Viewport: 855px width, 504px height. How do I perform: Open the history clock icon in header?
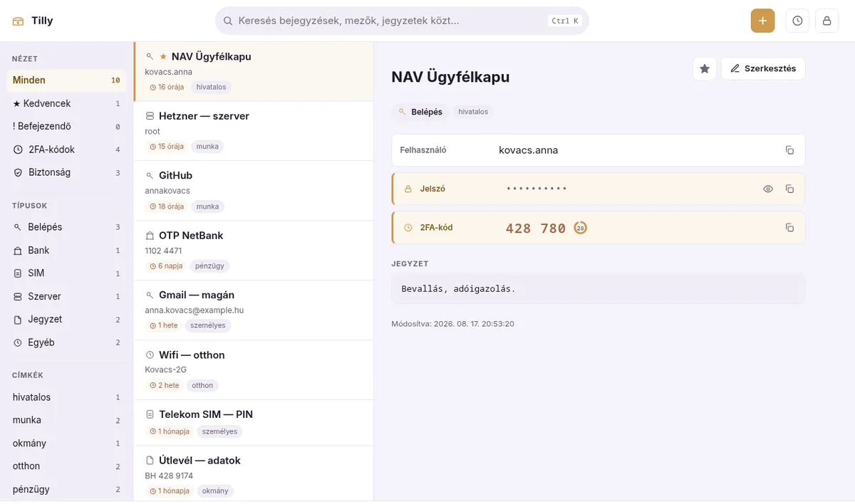click(797, 21)
